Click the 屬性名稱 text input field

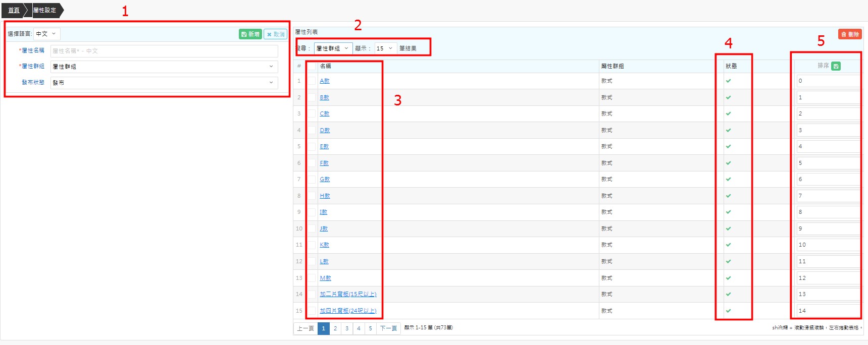pos(164,51)
